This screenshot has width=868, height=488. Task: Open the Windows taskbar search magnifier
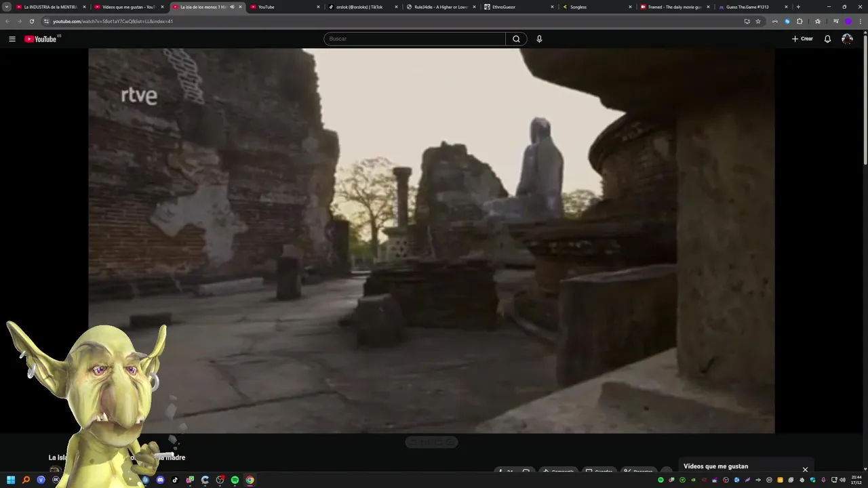coord(26,480)
